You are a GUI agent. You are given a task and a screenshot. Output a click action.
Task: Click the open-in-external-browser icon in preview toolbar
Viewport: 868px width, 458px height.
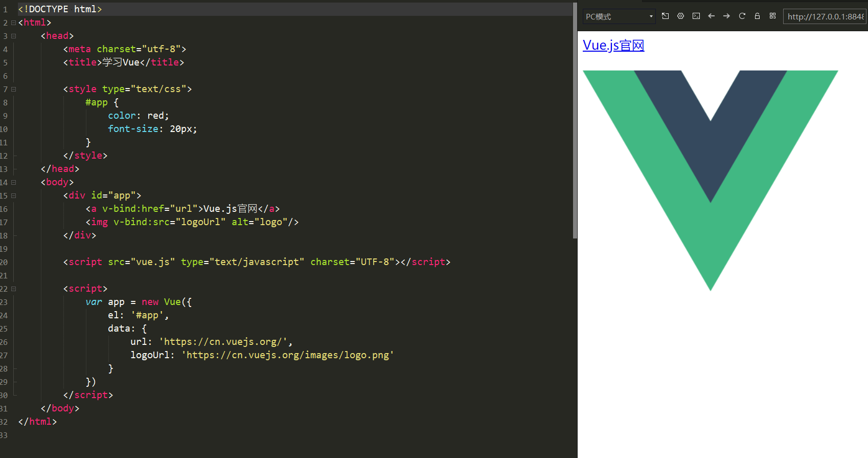pos(665,16)
